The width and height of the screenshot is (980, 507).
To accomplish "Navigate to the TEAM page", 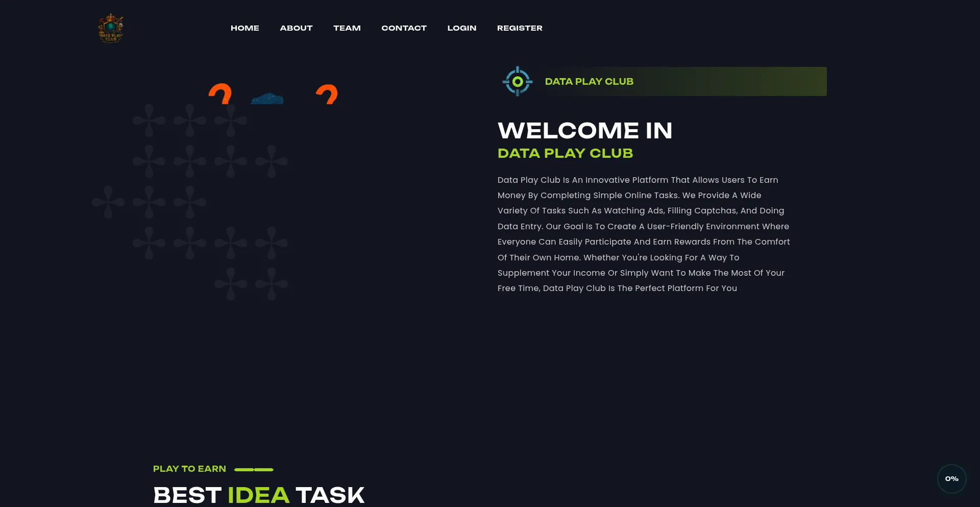I will [347, 28].
